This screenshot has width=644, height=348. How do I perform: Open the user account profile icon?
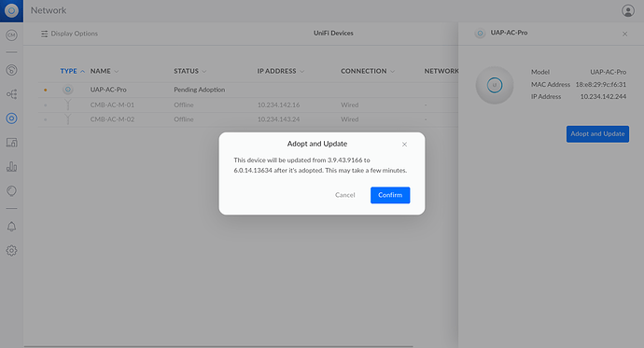click(627, 10)
